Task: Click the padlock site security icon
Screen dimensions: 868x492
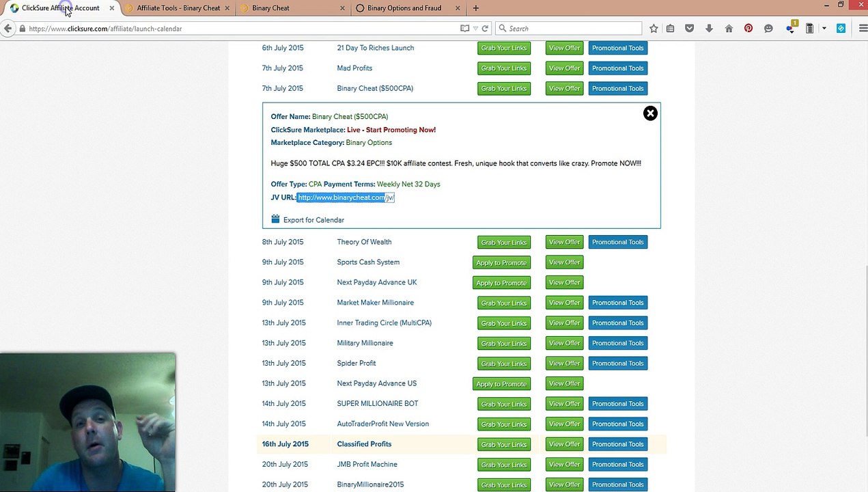Action: (23, 29)
